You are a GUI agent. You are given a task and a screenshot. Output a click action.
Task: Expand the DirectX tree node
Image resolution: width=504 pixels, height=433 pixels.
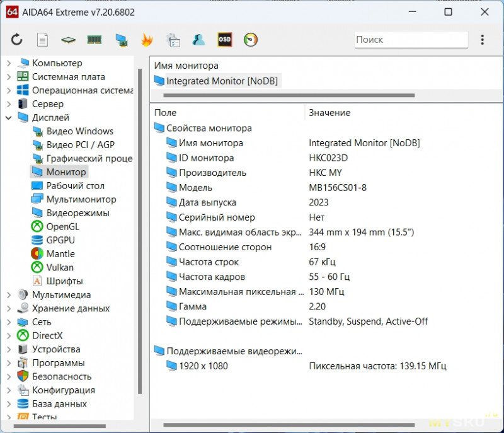tap(9, 335)
